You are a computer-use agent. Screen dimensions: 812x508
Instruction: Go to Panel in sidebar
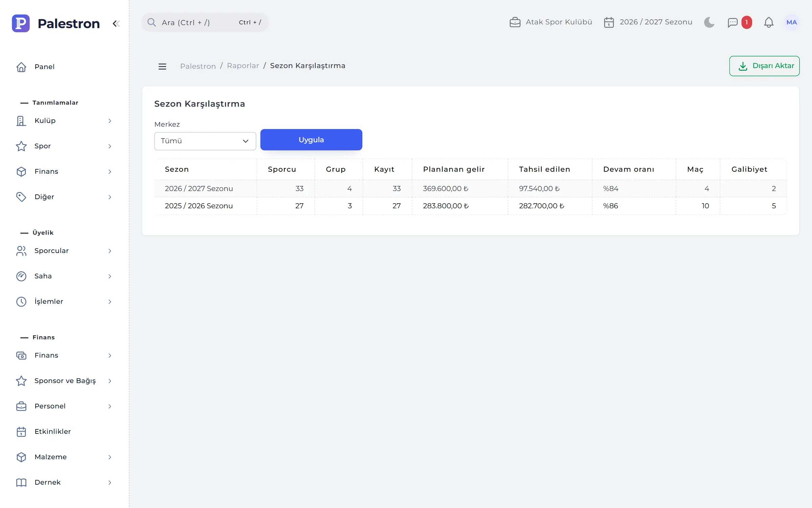point(64,67)
